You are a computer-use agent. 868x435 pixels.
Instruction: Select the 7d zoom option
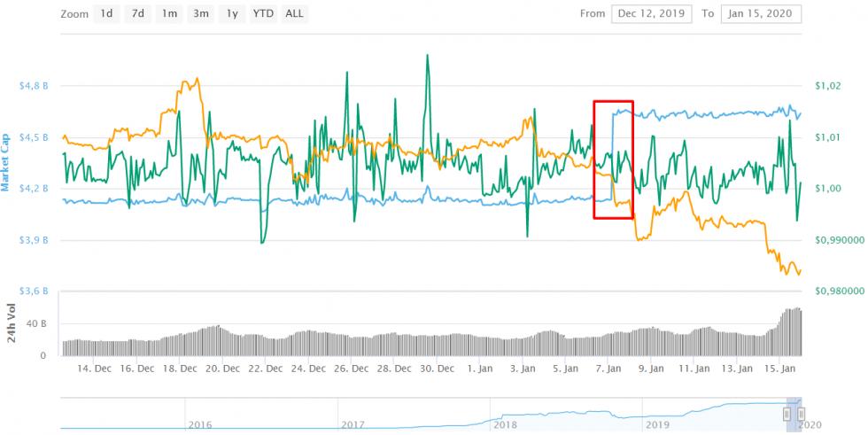(137, 13)
